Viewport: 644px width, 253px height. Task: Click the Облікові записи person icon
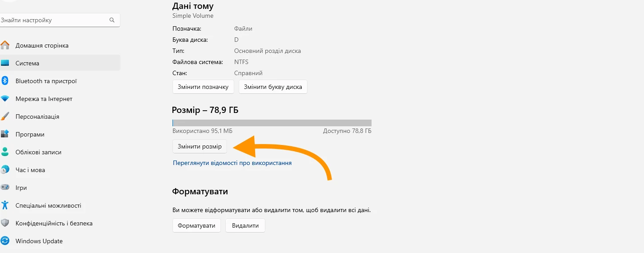tap(5, 152)
